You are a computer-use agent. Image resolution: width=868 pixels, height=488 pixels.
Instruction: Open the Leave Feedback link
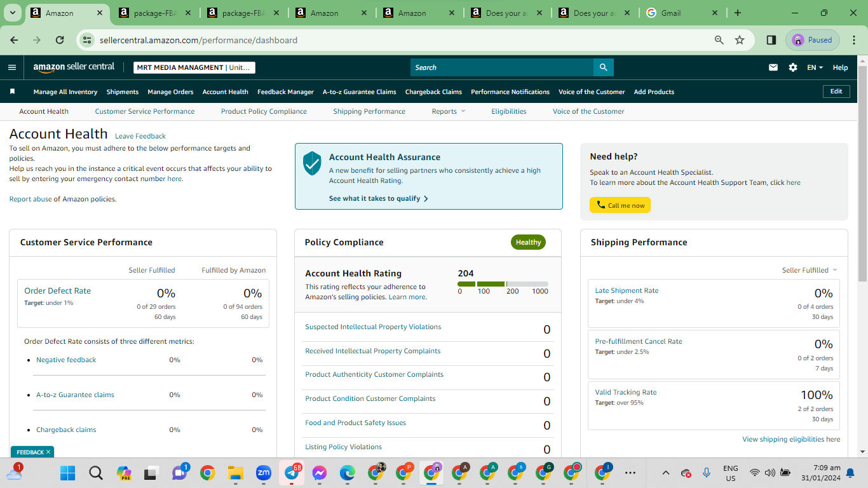(x=140, y=136)
